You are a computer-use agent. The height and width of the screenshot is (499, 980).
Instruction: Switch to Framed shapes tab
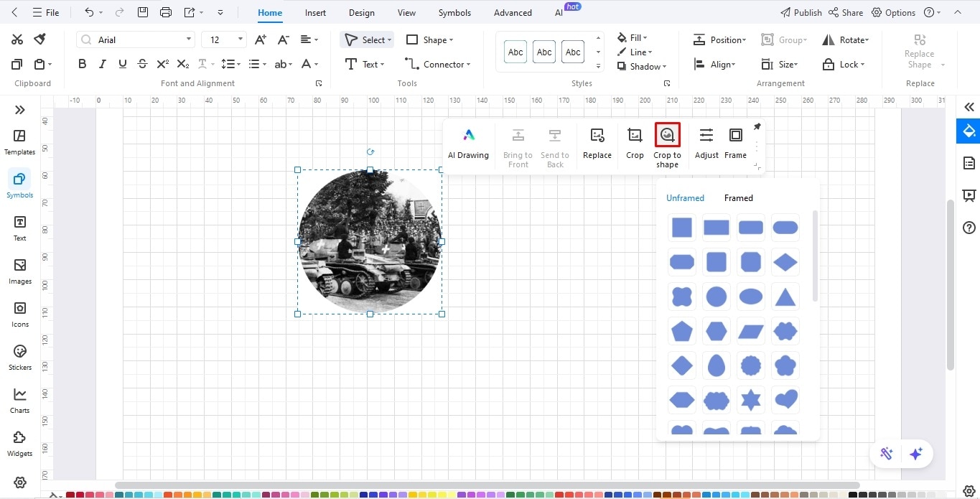coord(738,197)
